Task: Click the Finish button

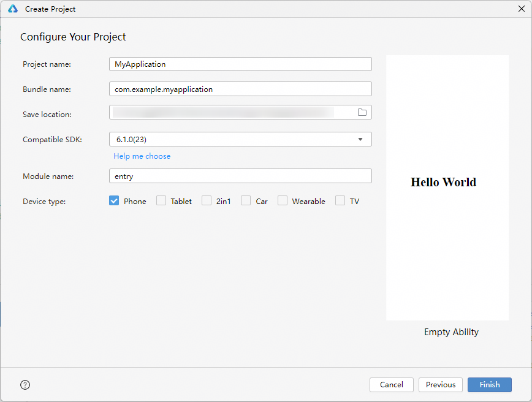Action: click(x=489, y=385)
